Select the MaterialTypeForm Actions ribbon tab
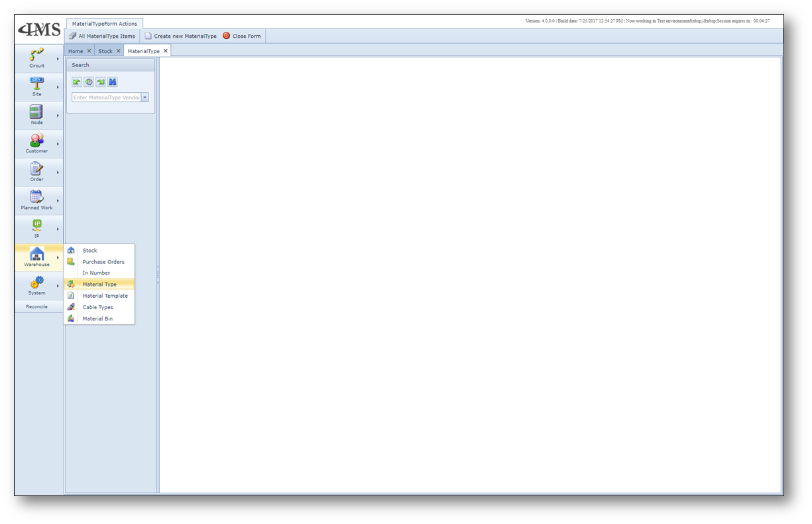This screenshot has height=524, width=812. pos(105,24)
